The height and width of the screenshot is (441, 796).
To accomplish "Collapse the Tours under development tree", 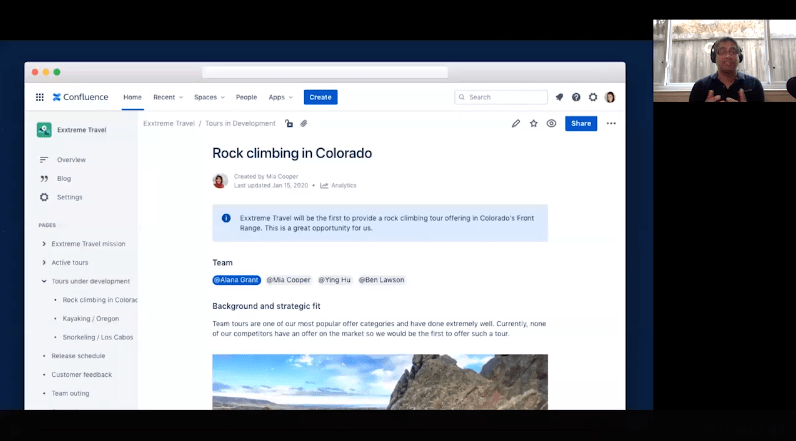I will [44, 281].
